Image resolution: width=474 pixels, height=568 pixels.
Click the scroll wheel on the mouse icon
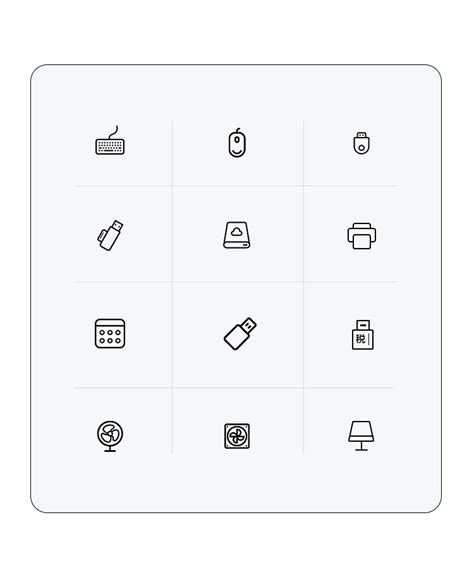pos(237,139)
